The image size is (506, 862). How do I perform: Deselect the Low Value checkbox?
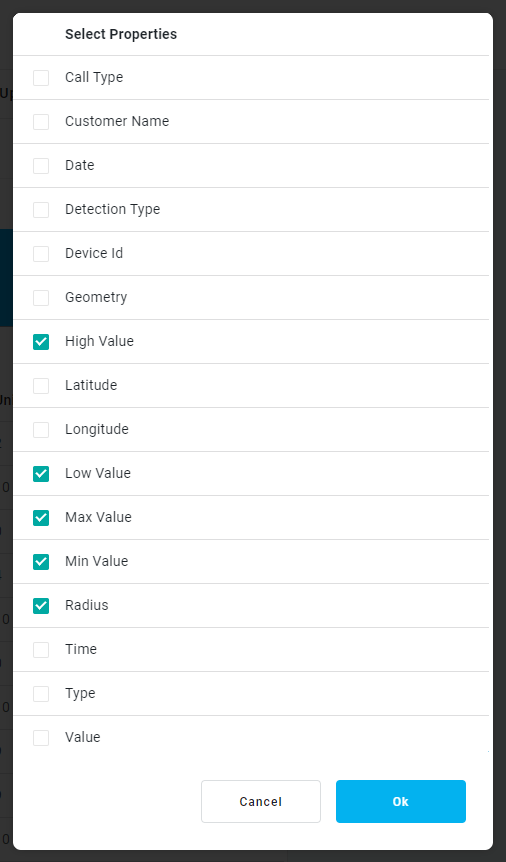41,474
